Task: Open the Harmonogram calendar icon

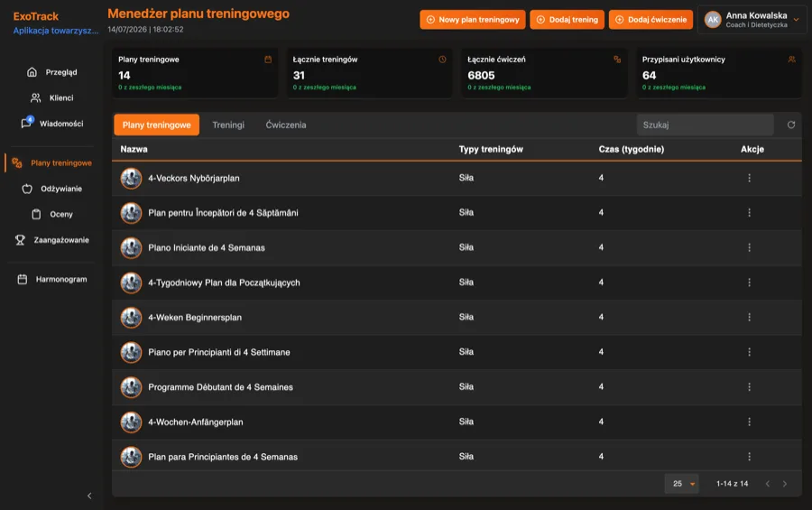Action: click(23, 279)
